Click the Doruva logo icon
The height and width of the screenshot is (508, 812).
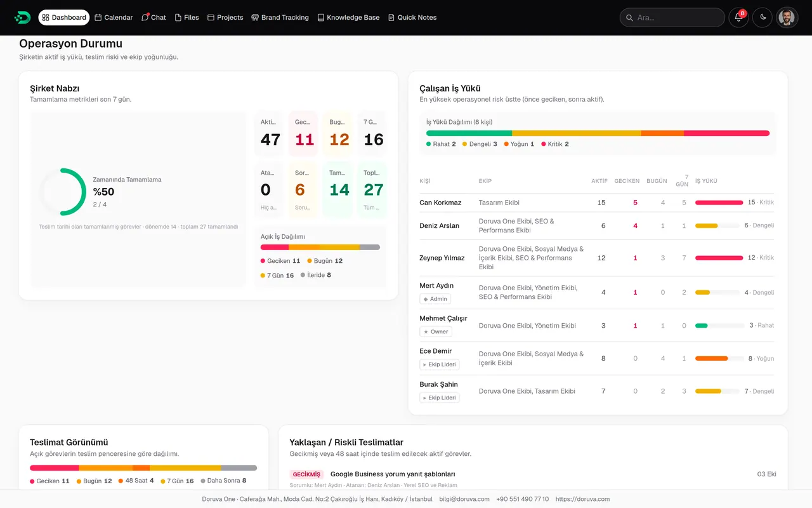(22, 18)
